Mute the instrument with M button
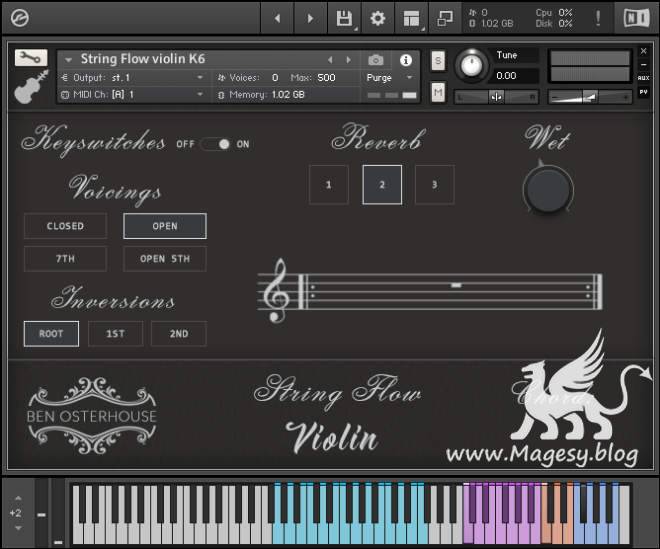The width and height of the screenshot is (660, 549). [438, 92]
